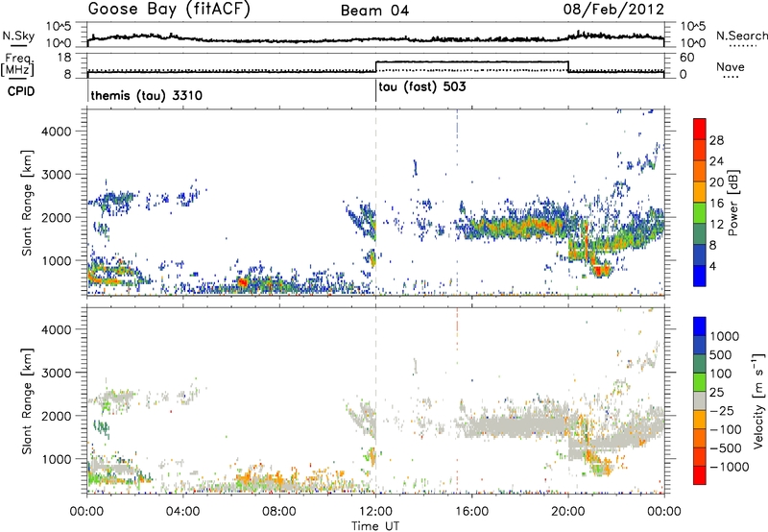Click the Power colorbar '16' label
The width and height of the screenshot is (768, 532).
(x=716, y=204)
